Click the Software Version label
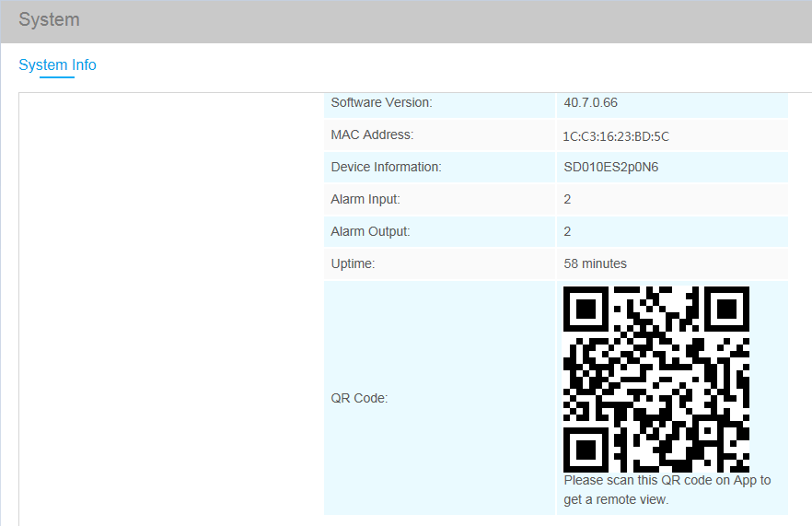 [381, 102]
